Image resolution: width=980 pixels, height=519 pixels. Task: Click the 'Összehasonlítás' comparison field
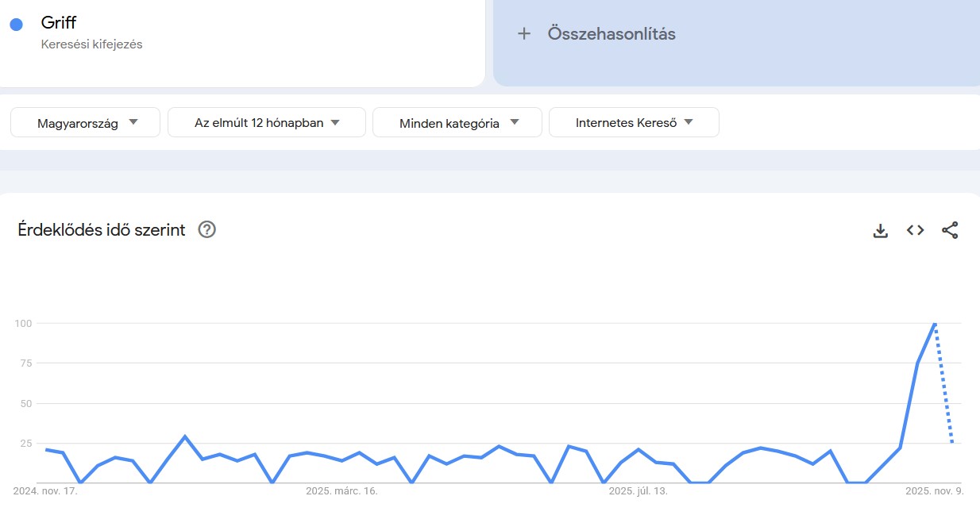point(610,33)
